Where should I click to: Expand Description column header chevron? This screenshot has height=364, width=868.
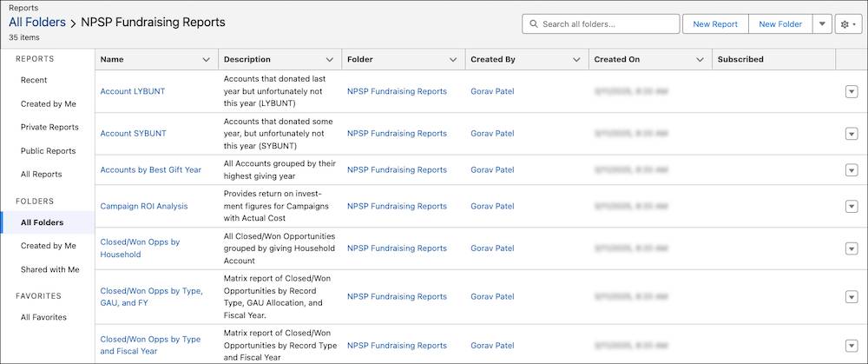pyautogui.click(x=330, y=60)
